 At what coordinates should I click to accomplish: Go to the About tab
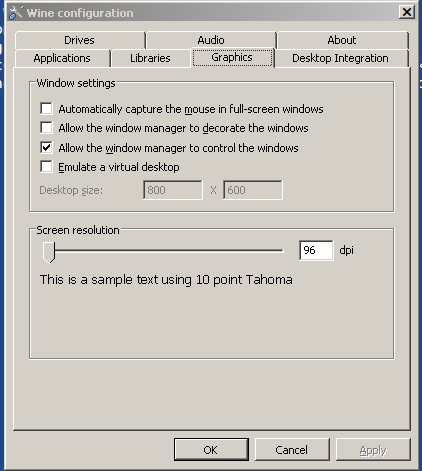coord(342,40)
